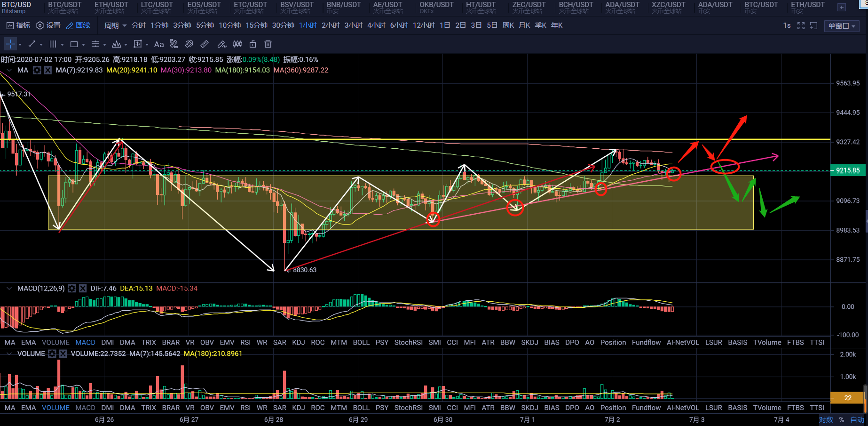Viewport: 868px width, 426px height.
Task: Open MACD indicator settings gear
Action: point(72,289)
